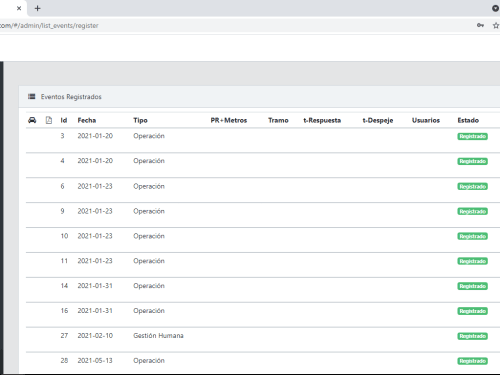Click the address bar URL
The width and height of the screenshot is (500, 375).
tap(49, 26)
